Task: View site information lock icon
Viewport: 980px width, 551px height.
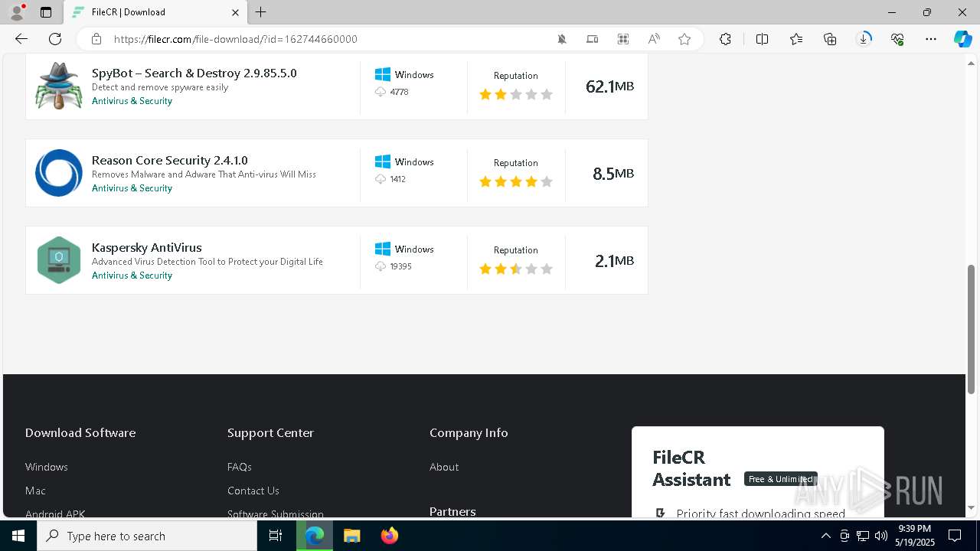Action: coord(96,39)
